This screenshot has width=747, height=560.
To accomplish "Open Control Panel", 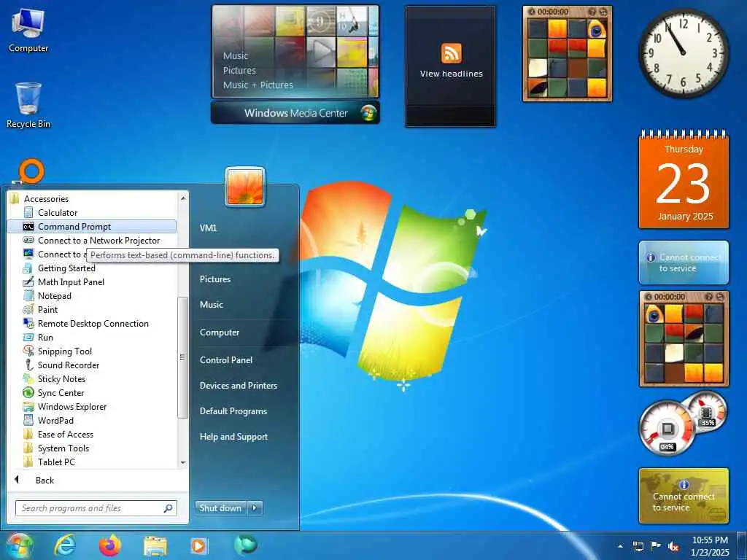I will point(226,360).
